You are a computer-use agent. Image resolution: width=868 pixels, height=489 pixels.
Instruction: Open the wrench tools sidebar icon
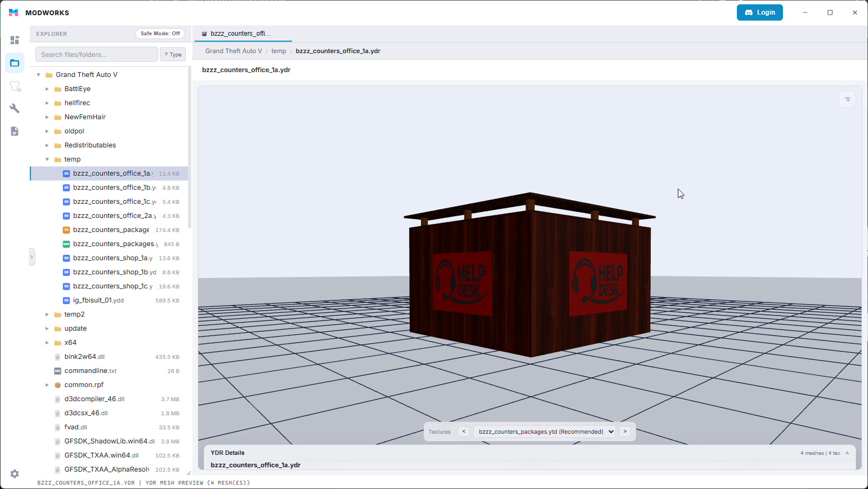(x=15, y=108)
